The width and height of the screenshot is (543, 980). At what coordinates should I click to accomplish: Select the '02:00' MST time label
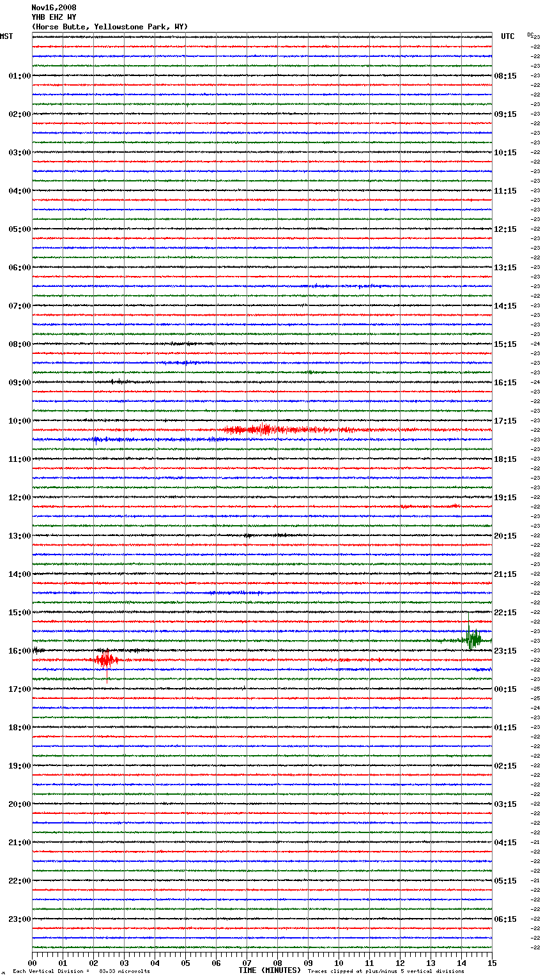point(20,114)
